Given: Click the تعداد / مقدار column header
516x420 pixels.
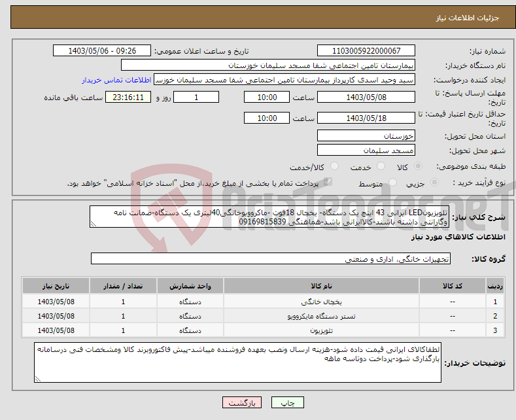Looking at the screenshot, I should pos(123,286).
